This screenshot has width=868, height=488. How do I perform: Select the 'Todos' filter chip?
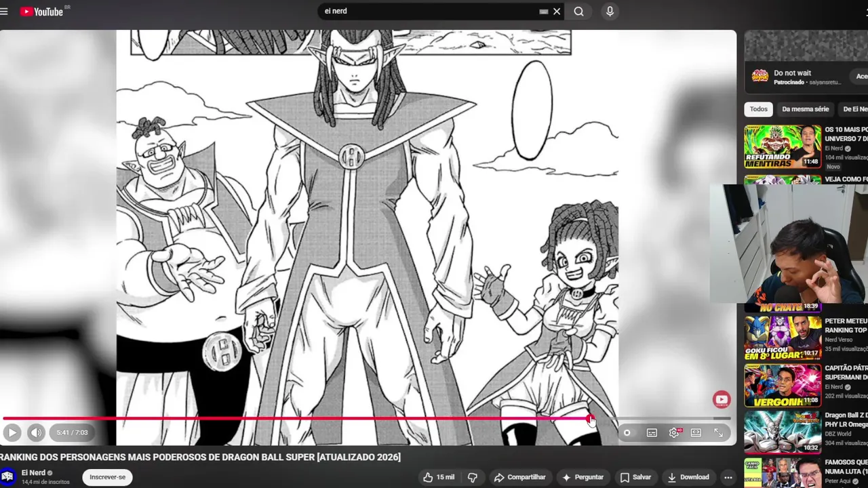[758, 109]
